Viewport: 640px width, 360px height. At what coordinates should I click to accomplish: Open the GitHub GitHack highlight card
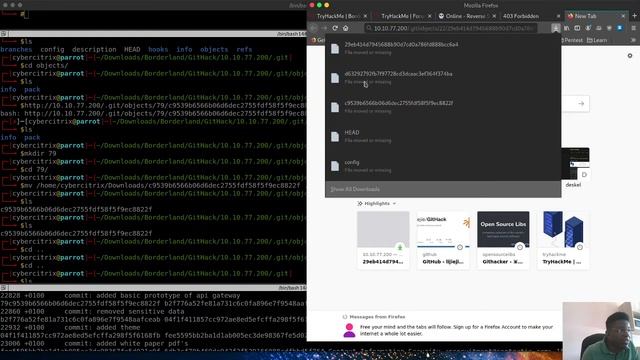(x=443, y=240)
